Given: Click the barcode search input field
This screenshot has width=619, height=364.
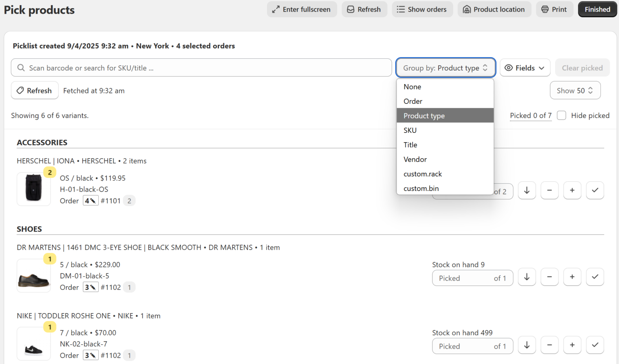Looking at the screenshot, I should (201, 68).
